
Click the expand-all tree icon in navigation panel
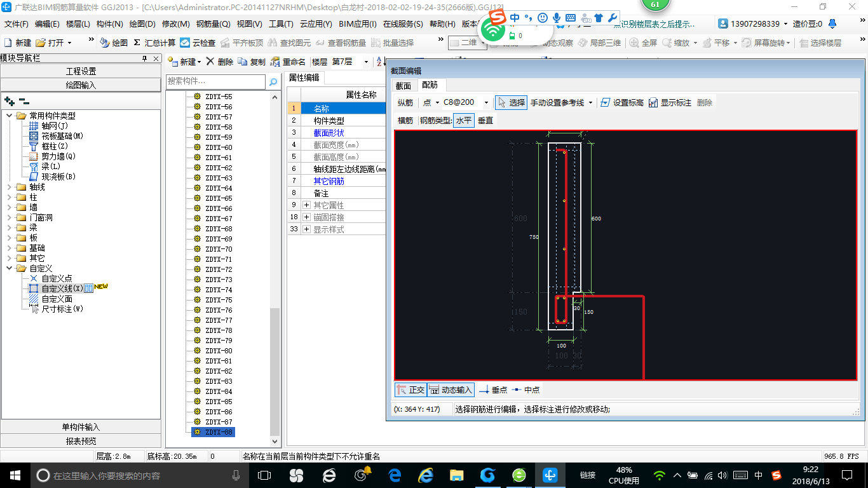[x=9, y=100]
